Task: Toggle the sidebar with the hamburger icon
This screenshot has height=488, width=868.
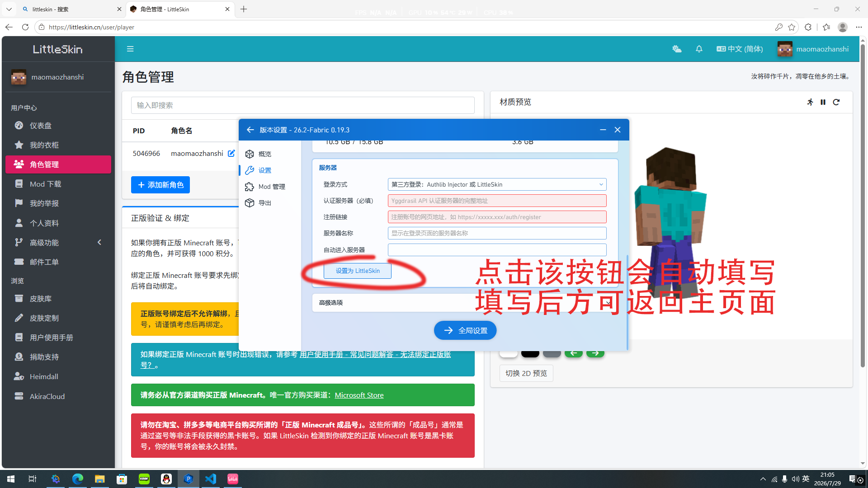Action: (130, 49)
